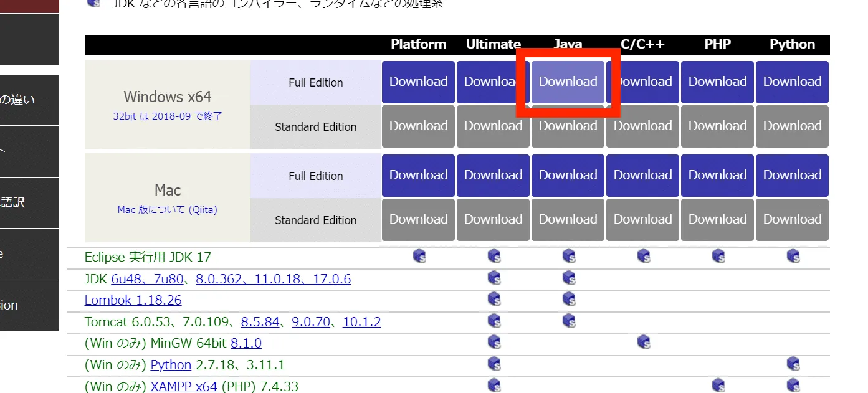Click JDK row package icon under Java
This screenshot has height=393, width=868.
pos(569,277)
